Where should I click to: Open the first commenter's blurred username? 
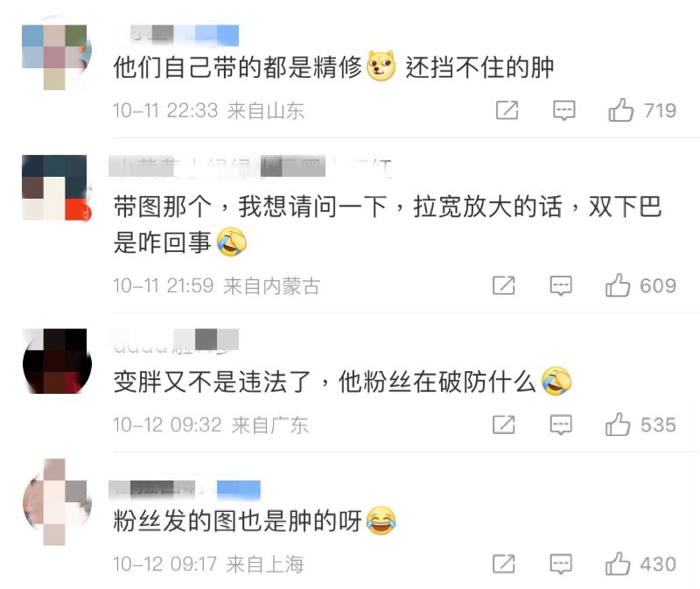pyautogui.click(x=178, y=35)
